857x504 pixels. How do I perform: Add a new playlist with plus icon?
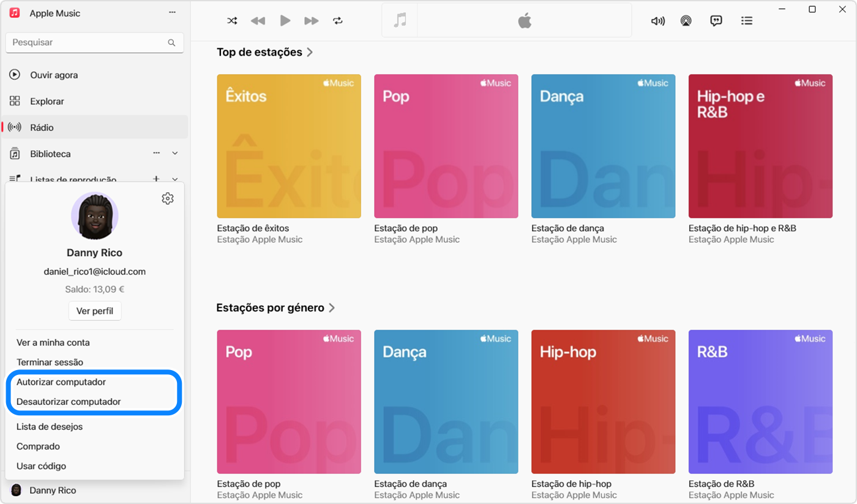tap(156, 179)
